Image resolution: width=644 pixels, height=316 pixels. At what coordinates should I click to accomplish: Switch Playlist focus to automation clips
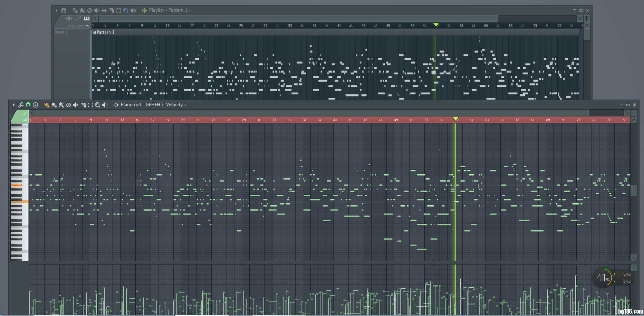pos(78,18)
